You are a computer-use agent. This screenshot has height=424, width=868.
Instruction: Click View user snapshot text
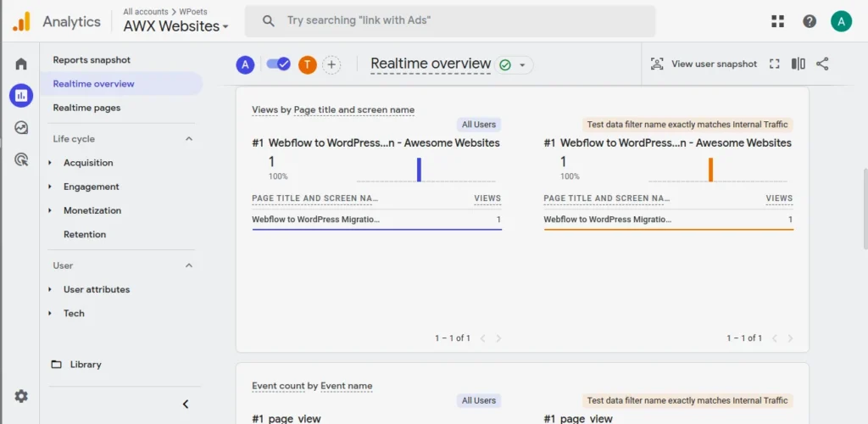(714, 64)
